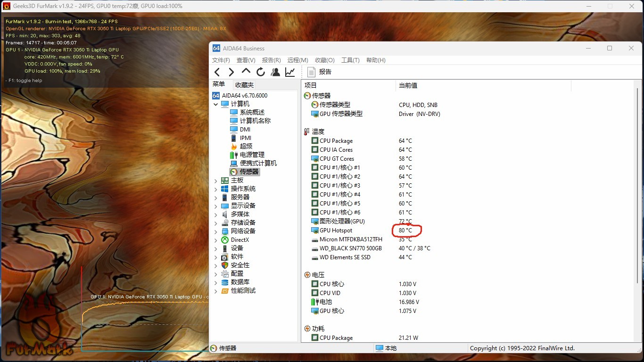644x362 pixels.
Task: Switch to the 菜单 tab
Action: pyautogui.click(x=219, y=84)
